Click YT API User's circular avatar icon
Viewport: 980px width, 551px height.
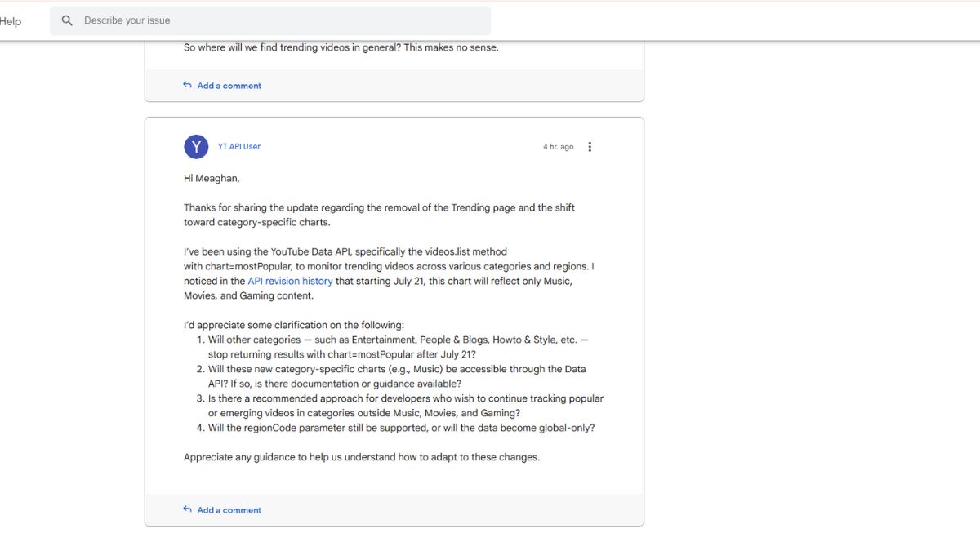[x=196, y=147]
